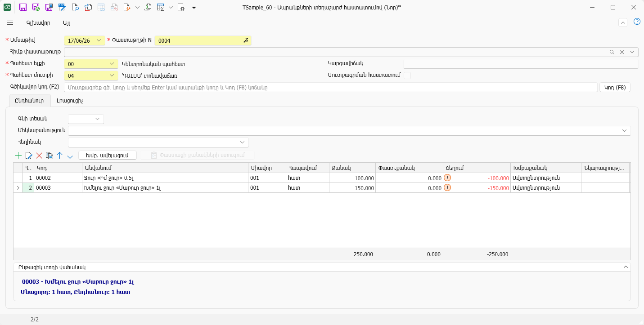644x325 pixels.
Task: Click Save with document list icon
Action: click(49, 7)
